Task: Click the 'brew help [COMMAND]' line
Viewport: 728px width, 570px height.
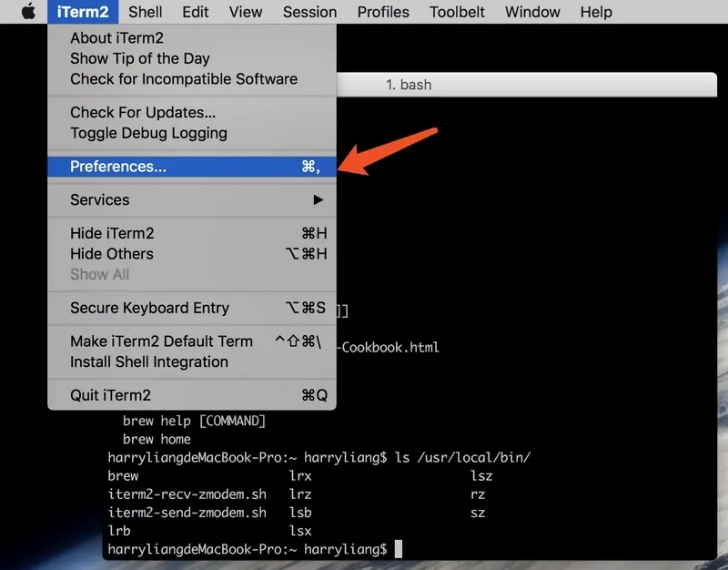Action: [x=194, y=421]
